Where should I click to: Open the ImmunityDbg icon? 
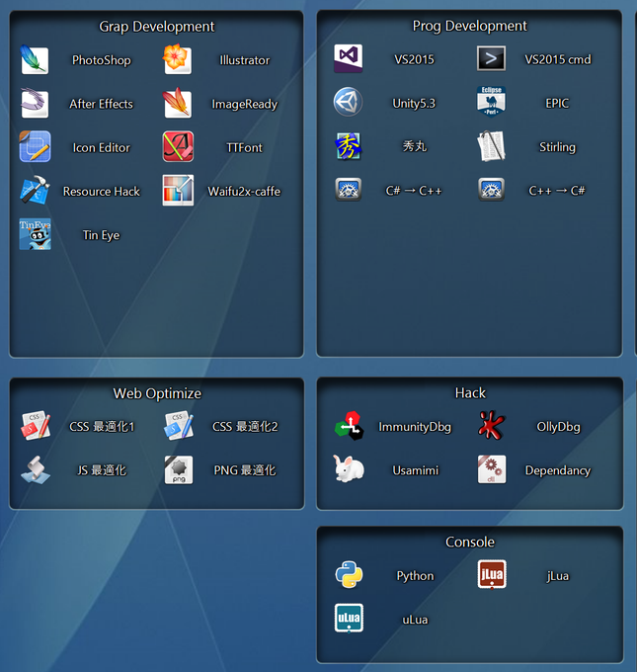[x=350, y=426]
